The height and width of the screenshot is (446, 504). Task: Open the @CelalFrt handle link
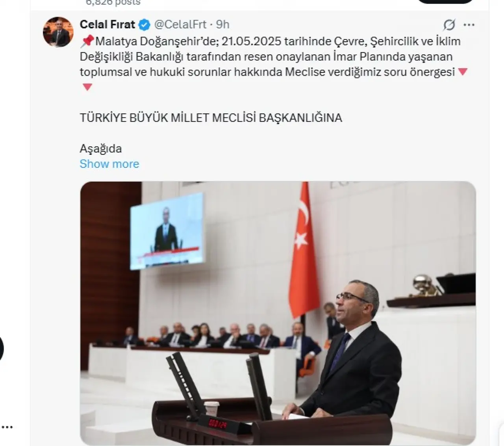pos(180,24)
